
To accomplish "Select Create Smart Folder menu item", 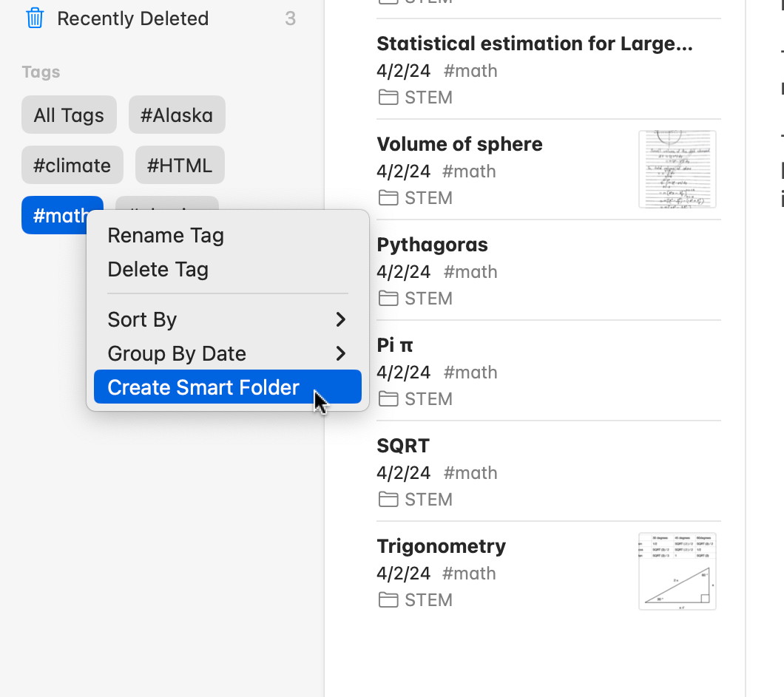I will click(203, 387).
